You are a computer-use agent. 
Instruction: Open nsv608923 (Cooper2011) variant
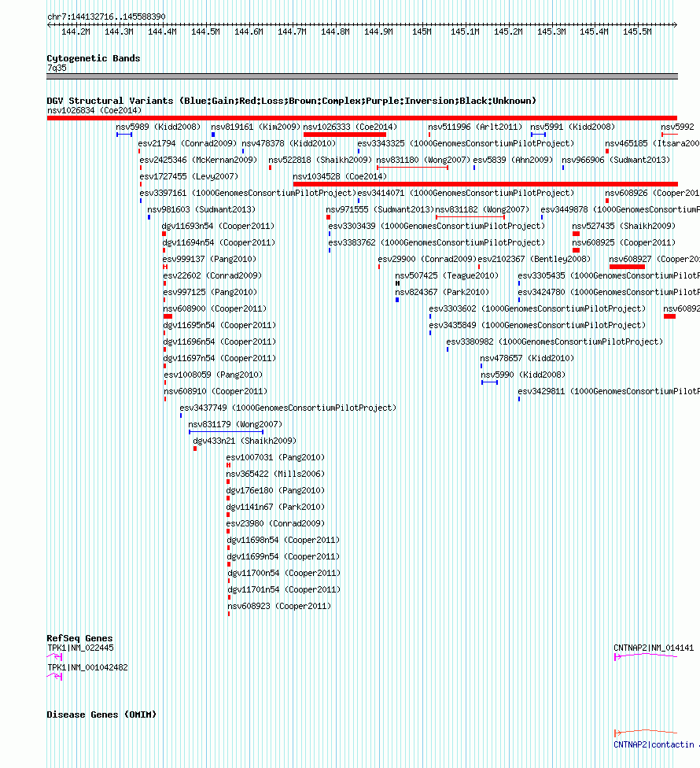click(x=279, y=607)
